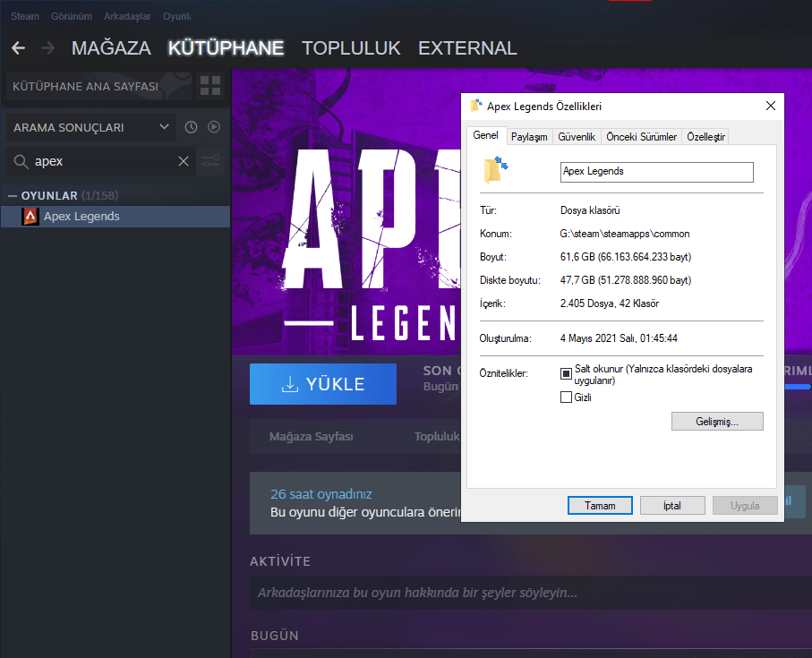Open the Görünüm menu

coord(72,16)
